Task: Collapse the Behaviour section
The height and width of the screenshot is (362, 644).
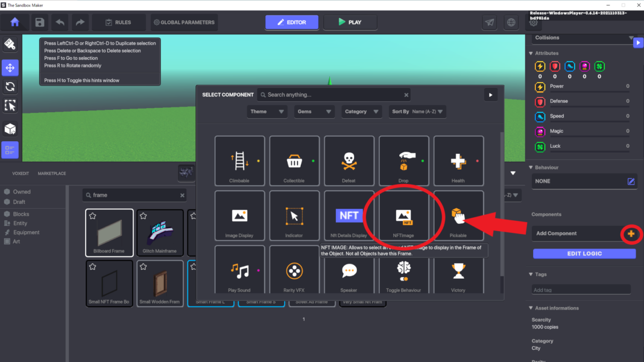Action: pyautogui.click(x=531, y=168)
